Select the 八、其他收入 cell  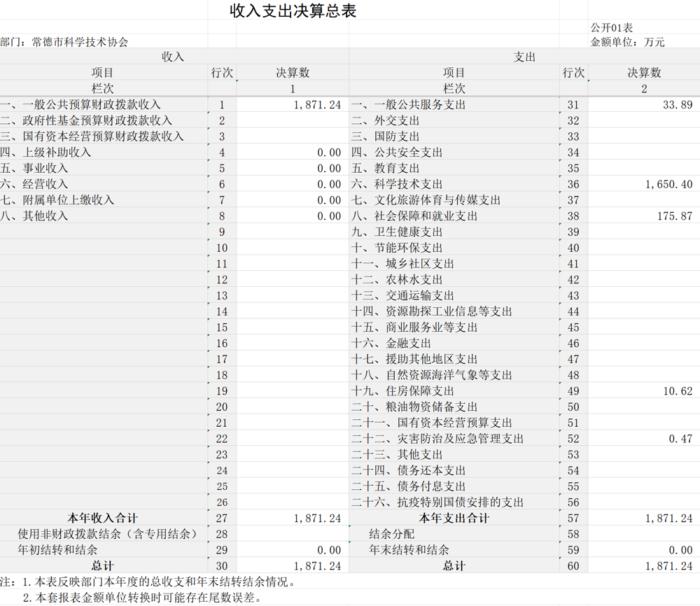(104, 216)
